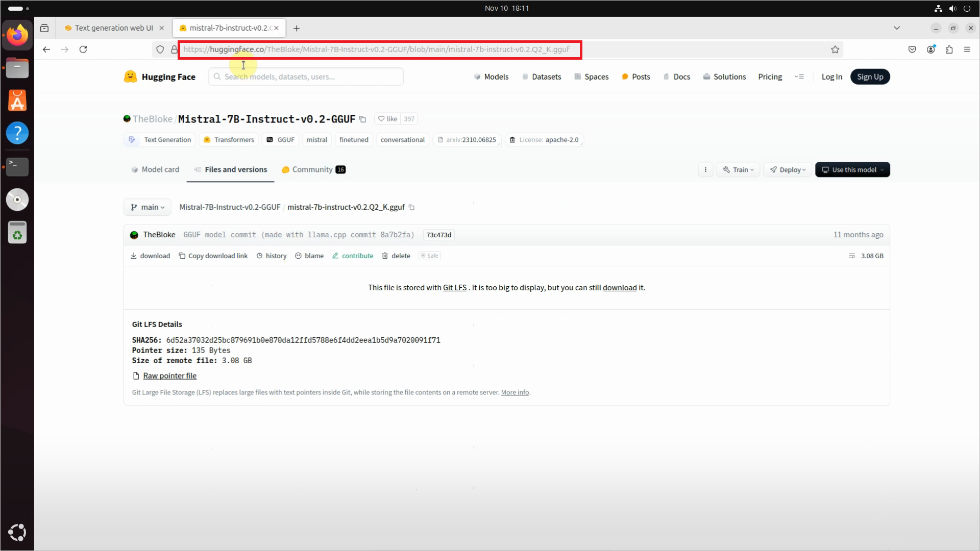Click the More info link
Image resolution: width=980 pixels, height=551 pixels.
[x=515, y=392]
